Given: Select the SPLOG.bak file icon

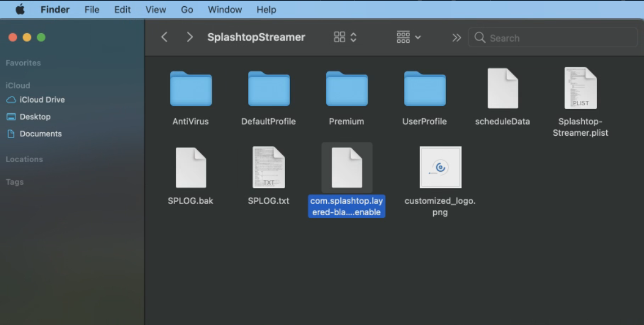Looking at the screenshot, I should tap(191, 167).
